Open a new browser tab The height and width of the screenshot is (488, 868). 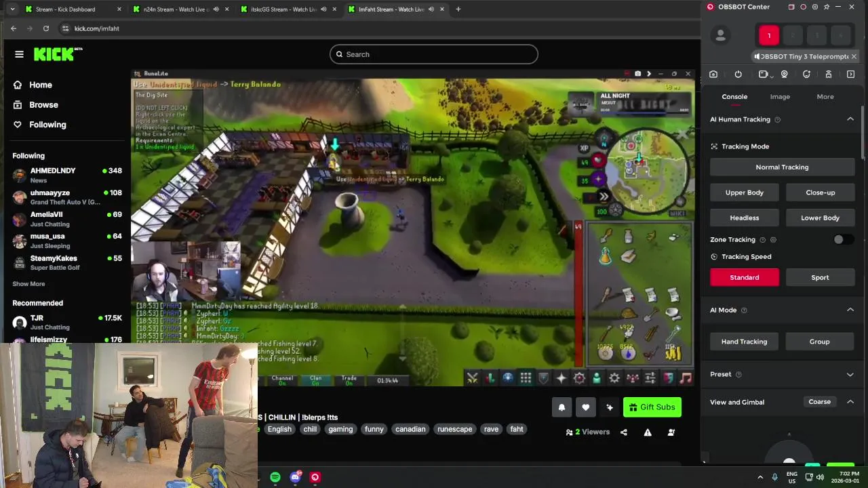tap(458, 9)
